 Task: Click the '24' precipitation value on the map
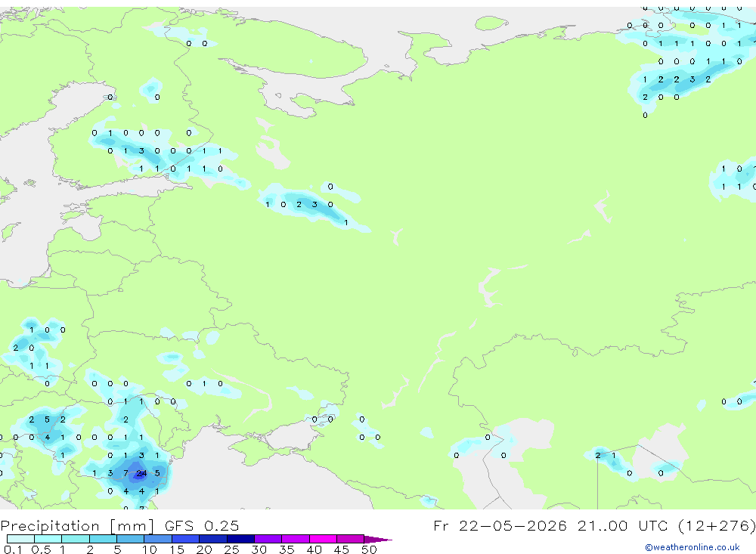click(141, 473)
